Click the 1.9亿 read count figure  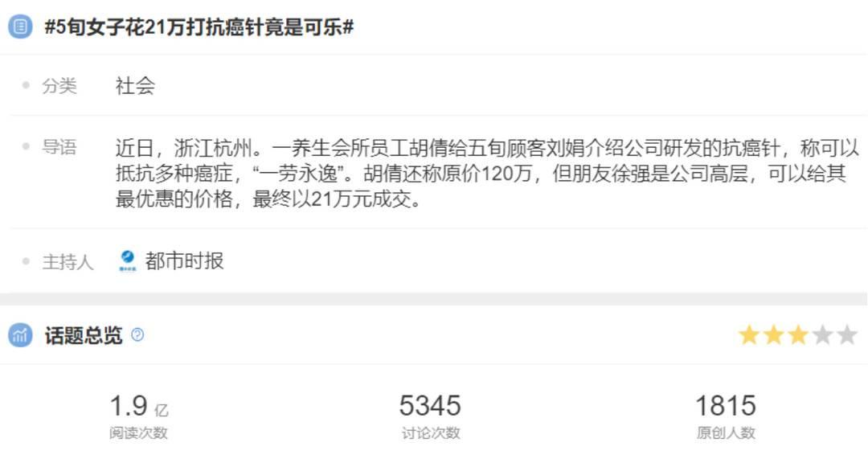pos(139,406)
